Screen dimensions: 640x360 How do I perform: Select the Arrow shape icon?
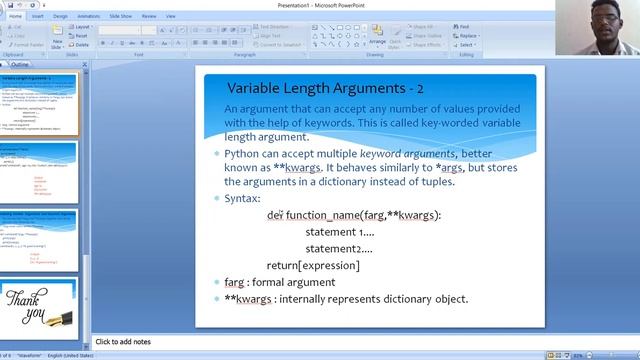tap(331, 28)
